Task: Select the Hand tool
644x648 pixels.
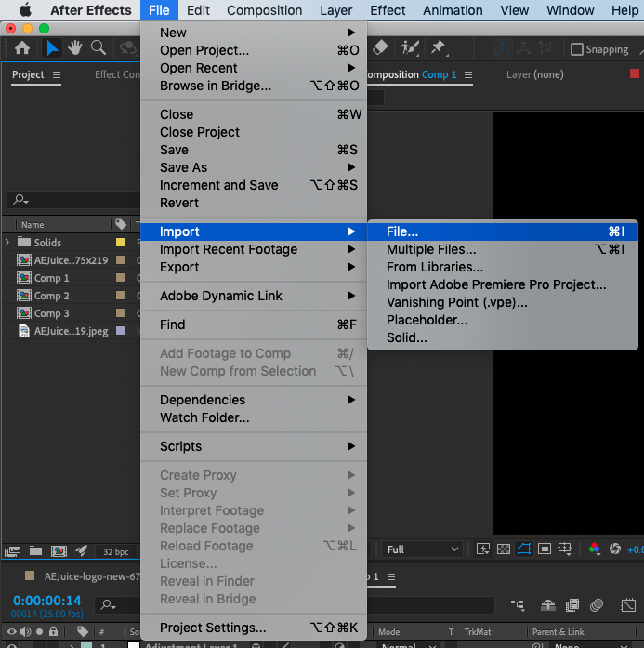Action: 75,48
